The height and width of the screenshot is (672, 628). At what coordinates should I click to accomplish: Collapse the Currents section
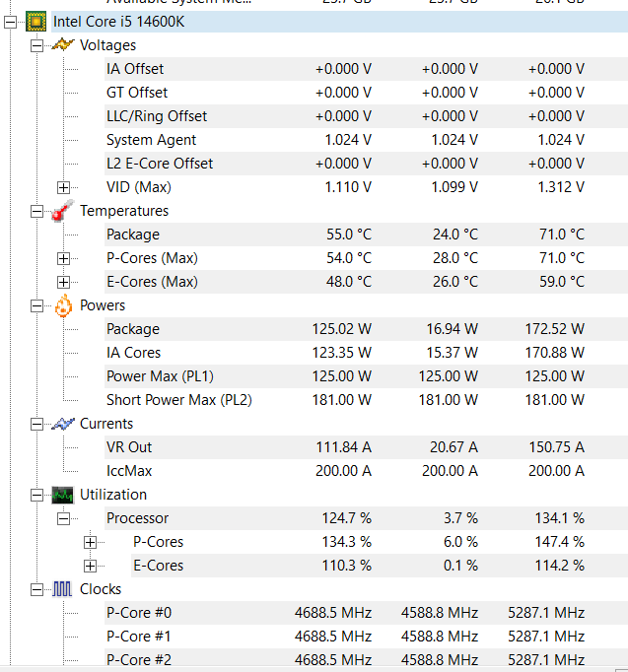[36, 424]
